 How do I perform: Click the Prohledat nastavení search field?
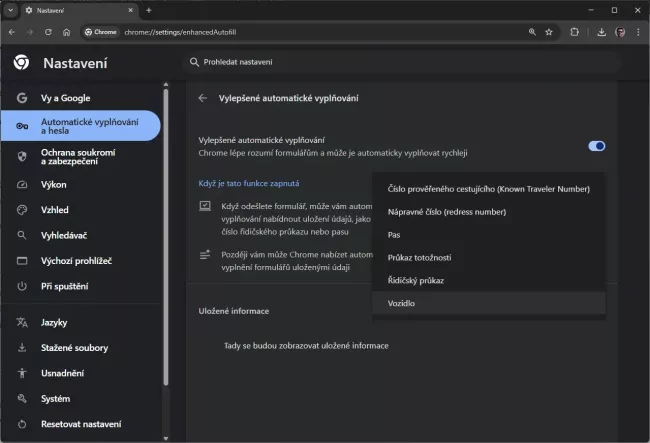click(330, 63)
